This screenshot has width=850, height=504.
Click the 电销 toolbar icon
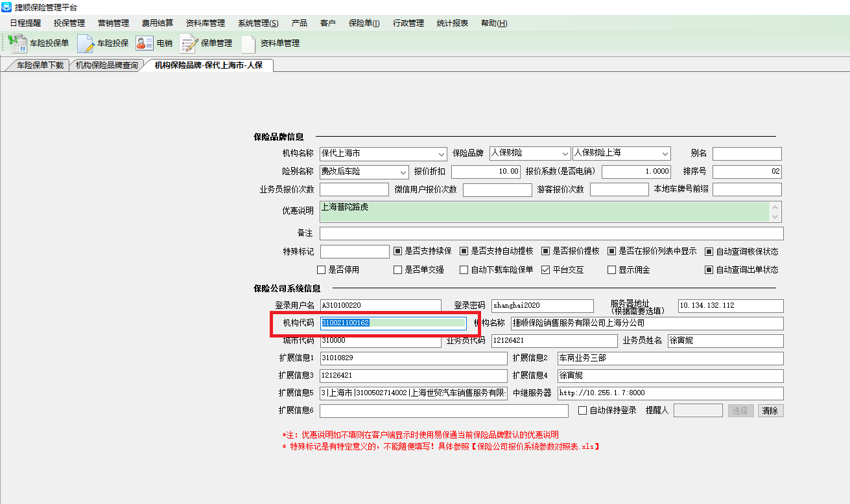click(144, 43)
